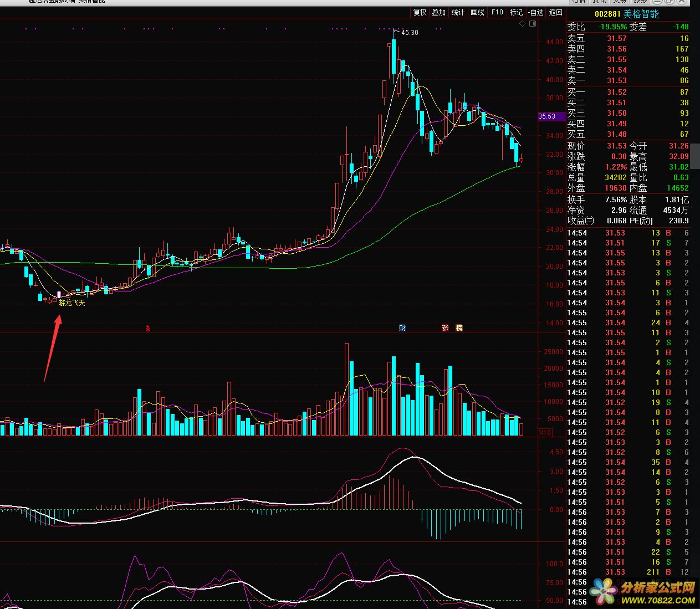The height and width of the screenshot is (609, 700).
Task: Click the 股本 value 1.81亿
Action: click(x=677, y=199)
